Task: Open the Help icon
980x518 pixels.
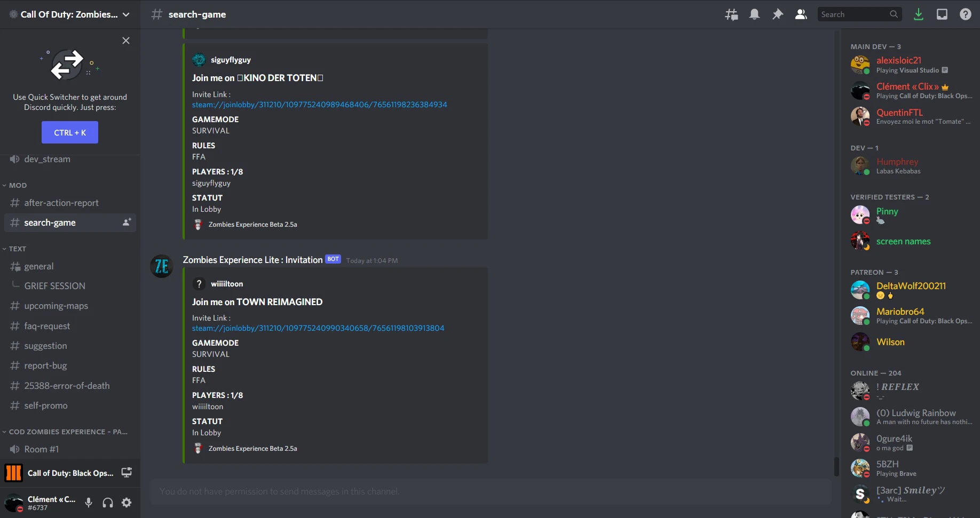Action: [966, 14]
